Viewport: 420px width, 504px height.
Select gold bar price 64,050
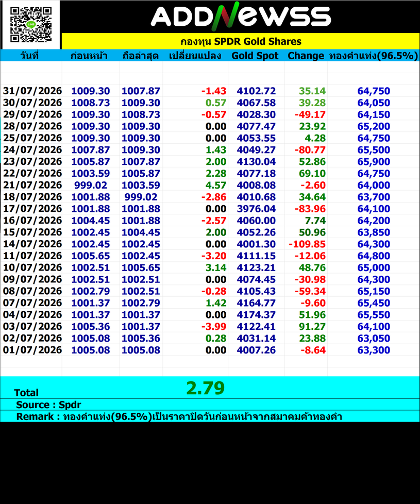pyautogui.click(x=374, y=103)
